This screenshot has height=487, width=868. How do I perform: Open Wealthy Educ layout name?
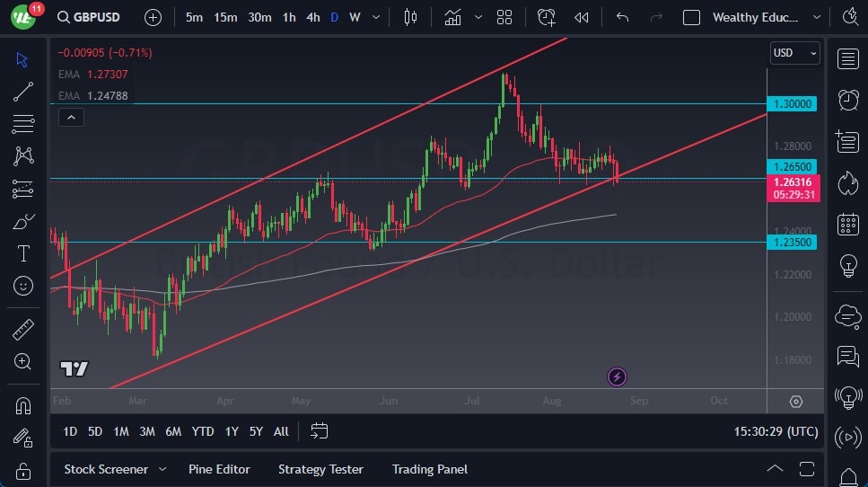click(x=755, y=18)
